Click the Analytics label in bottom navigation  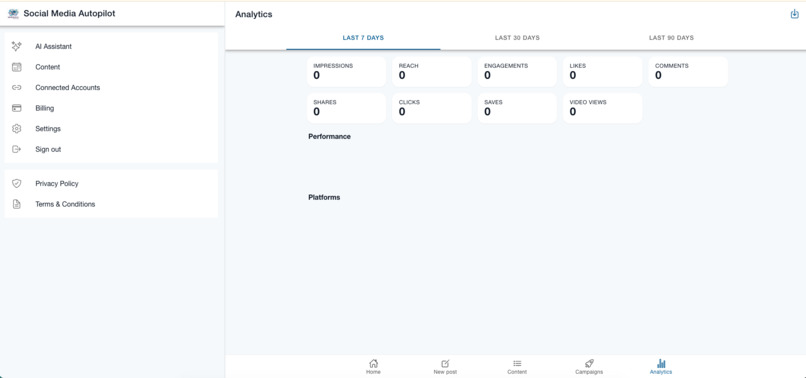click(x=661, y=372)
